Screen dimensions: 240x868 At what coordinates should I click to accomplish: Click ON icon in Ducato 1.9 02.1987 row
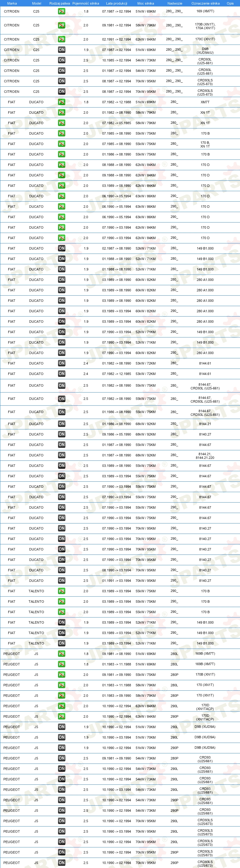click(62, 248)
